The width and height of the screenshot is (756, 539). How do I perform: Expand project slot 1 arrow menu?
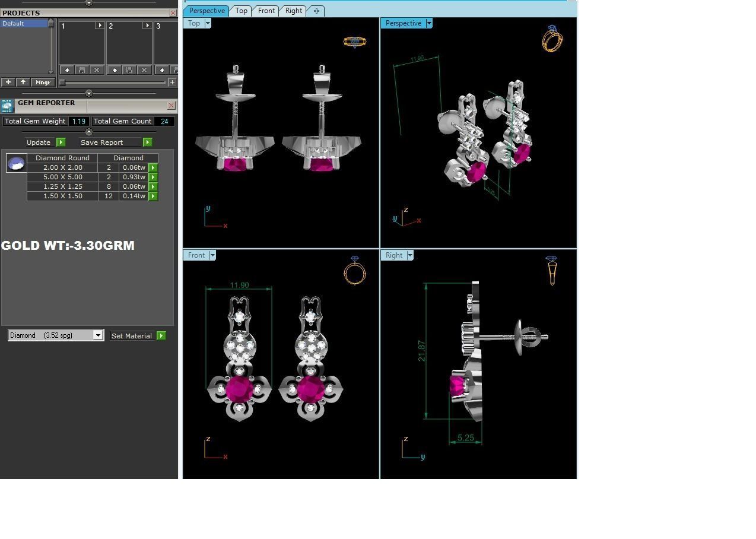click(100, 26)
